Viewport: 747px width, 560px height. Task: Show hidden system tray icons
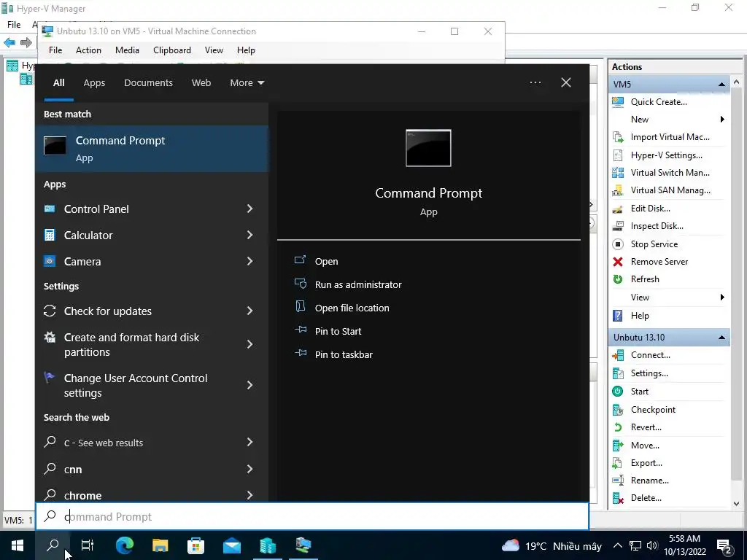point(617,545)
